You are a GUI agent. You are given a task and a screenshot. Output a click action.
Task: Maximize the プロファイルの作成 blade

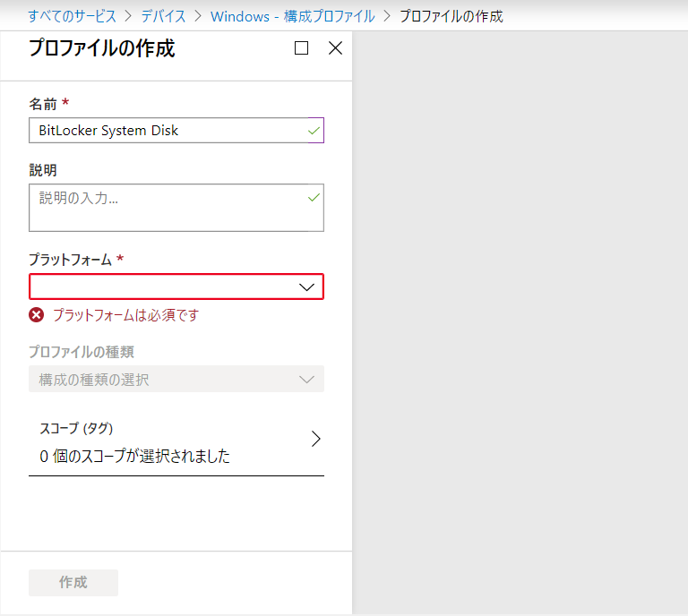coord(301,47)
